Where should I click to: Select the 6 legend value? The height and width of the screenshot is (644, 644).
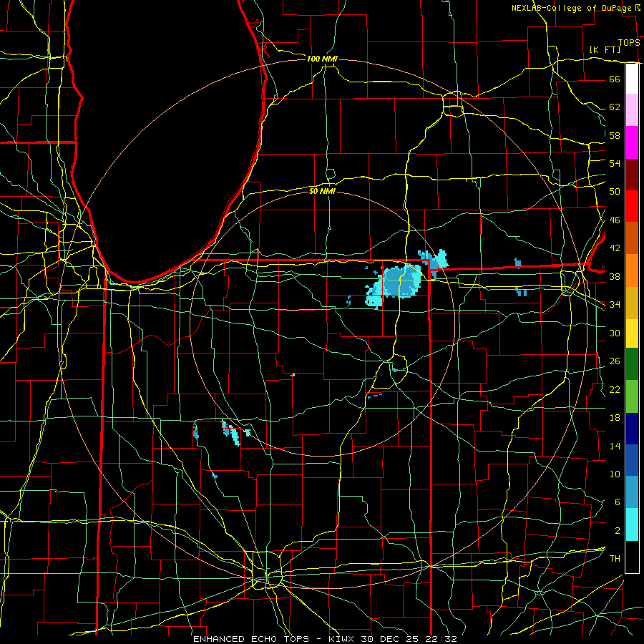(617, 502)
